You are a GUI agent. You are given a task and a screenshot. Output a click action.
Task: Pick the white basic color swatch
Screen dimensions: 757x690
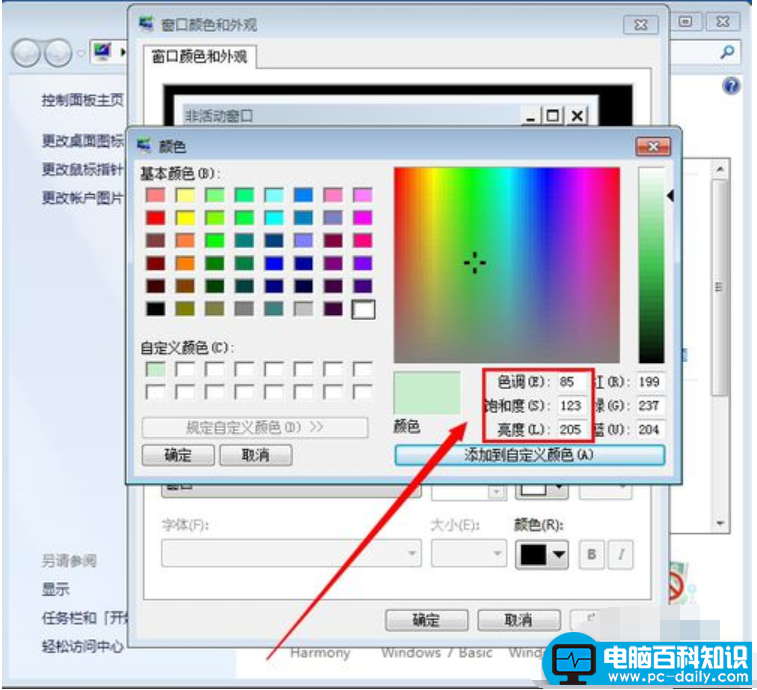tap(363, 309)
